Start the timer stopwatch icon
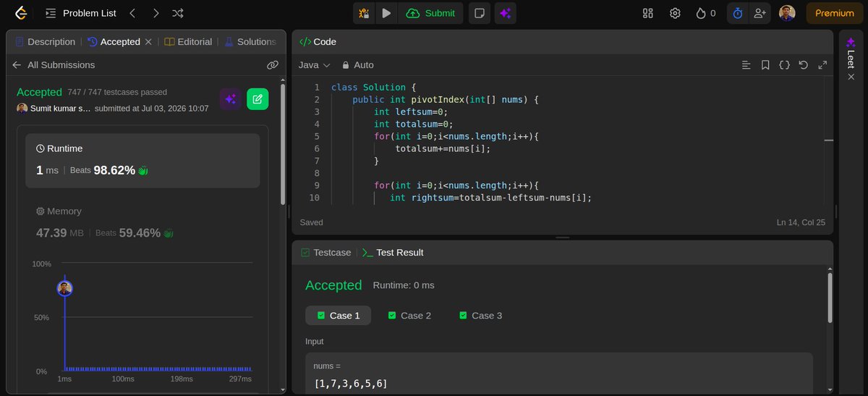The image size is (868, 396). click(737, 13)
